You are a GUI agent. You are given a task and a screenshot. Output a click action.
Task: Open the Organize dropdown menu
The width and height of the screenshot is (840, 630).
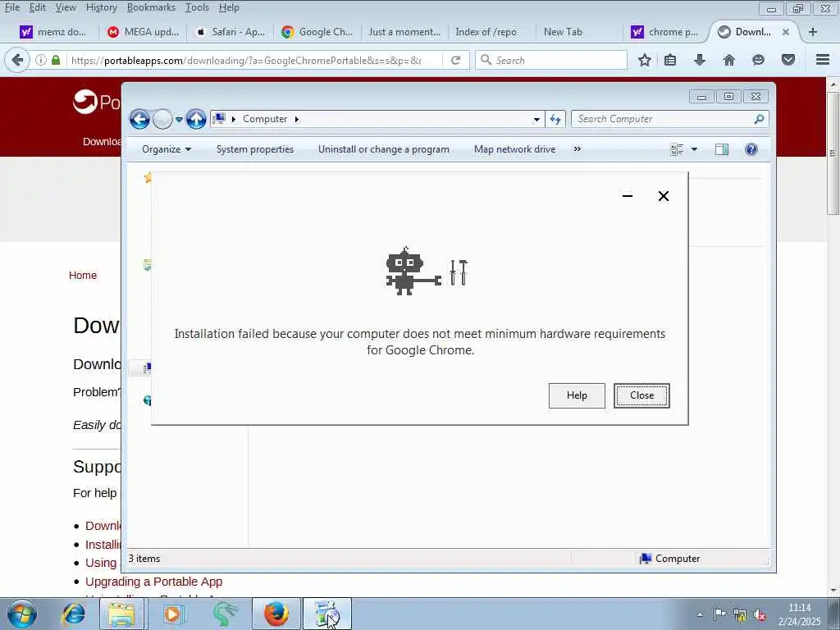pos(167,149)
